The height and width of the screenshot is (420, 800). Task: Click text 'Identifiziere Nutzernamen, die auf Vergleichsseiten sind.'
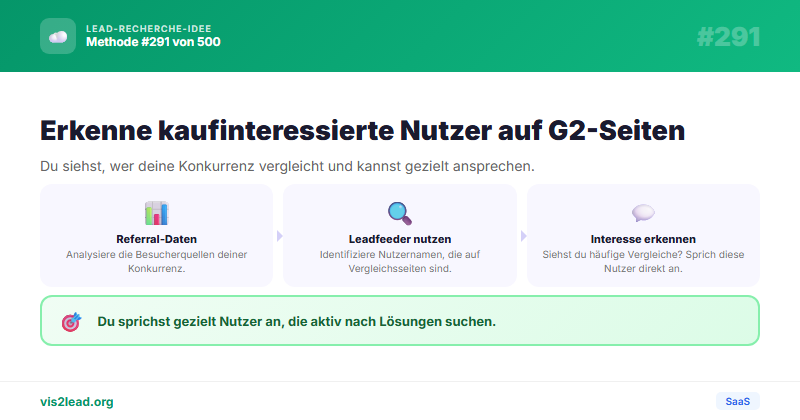click(400, 261)
